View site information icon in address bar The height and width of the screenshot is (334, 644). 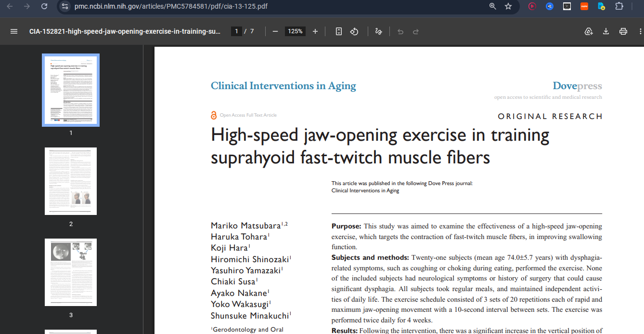[65, 6]
